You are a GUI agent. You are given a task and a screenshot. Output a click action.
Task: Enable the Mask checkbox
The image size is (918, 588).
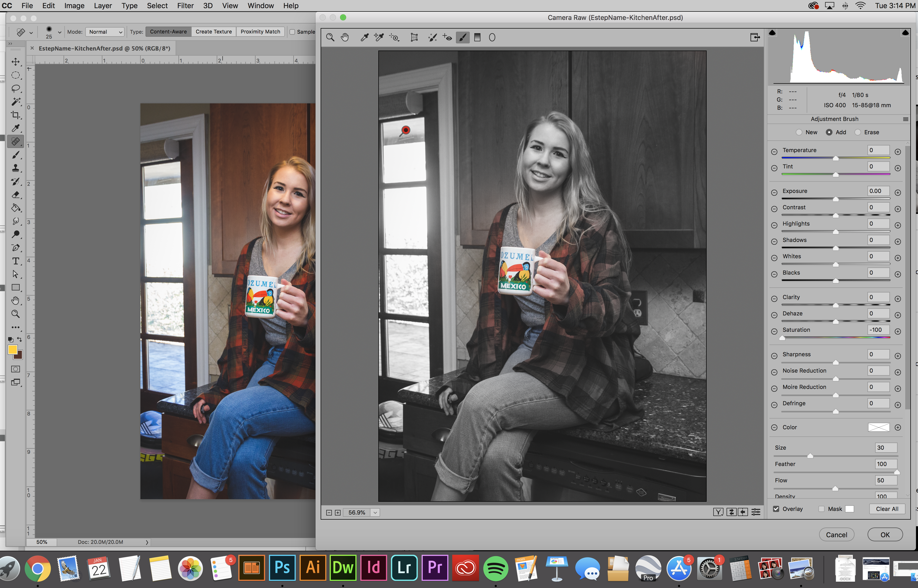822,509
